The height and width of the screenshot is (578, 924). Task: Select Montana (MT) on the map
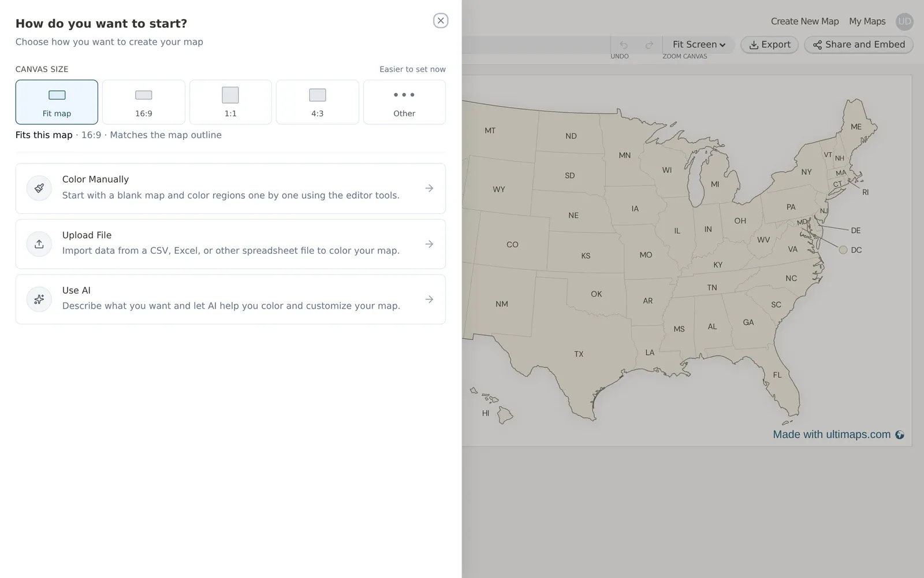[490, 131]
